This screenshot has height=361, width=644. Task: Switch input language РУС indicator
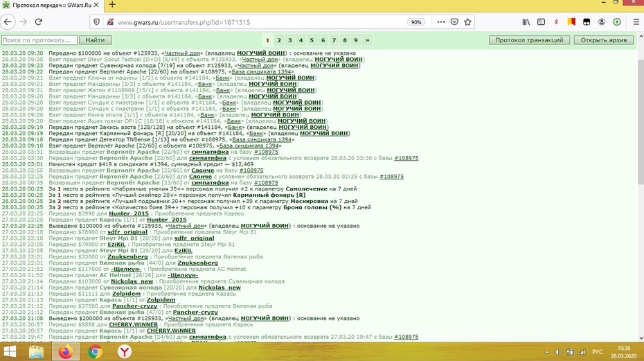coord(597,352)
